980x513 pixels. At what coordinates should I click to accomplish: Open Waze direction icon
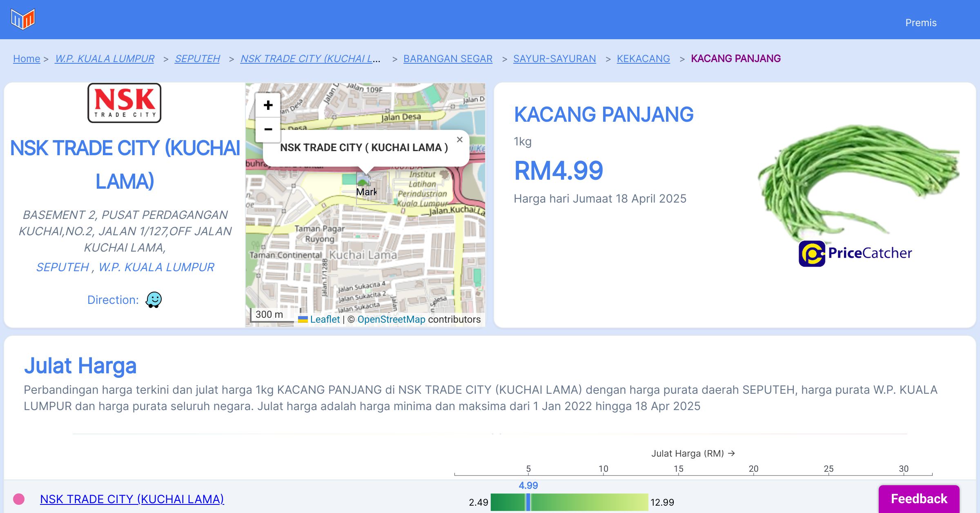pos(154,300)
